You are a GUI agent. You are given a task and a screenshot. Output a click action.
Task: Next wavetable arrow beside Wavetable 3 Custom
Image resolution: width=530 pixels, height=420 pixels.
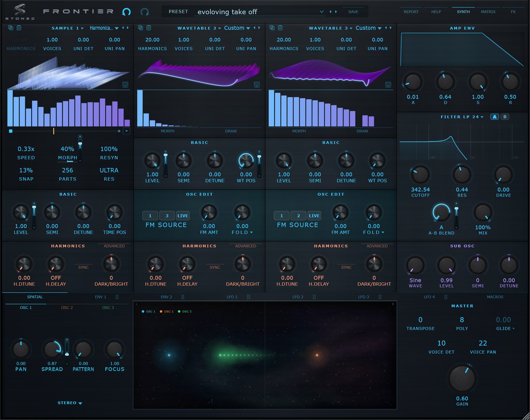click(x=391, y=28)
